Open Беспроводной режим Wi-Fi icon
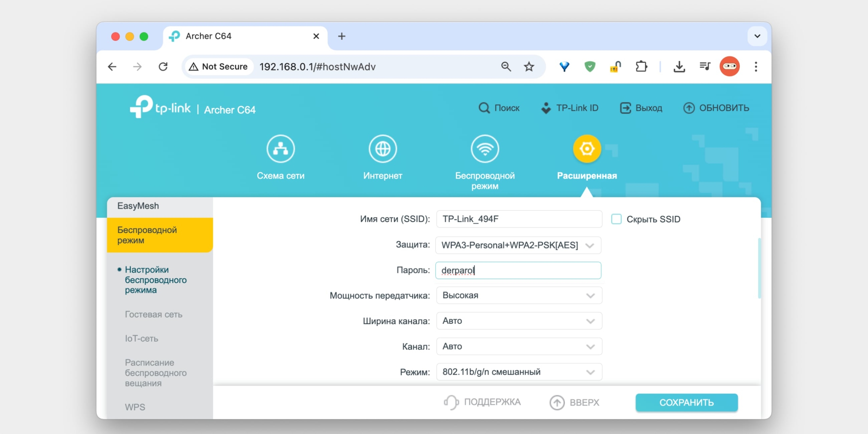The image size is (868, 434). pos(485,149)
